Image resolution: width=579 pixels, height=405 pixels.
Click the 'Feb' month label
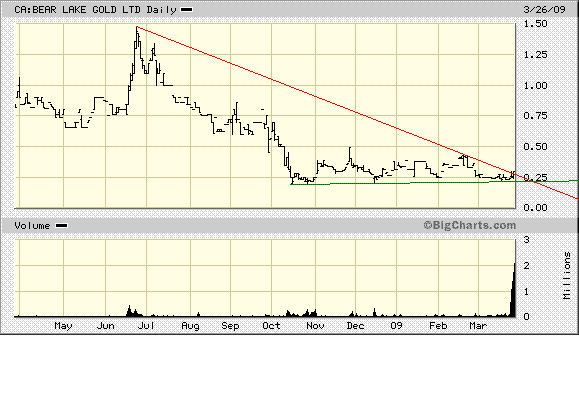click(438, 326)
